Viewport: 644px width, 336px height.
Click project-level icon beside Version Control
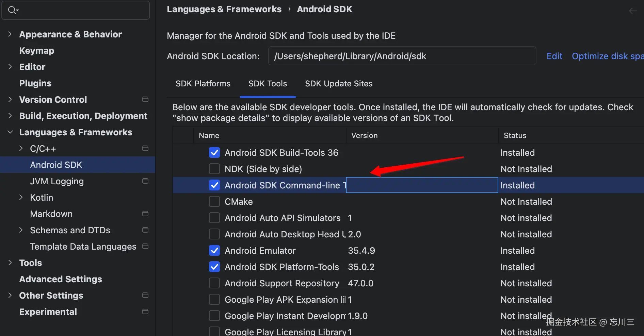click(x=145, y=99)
